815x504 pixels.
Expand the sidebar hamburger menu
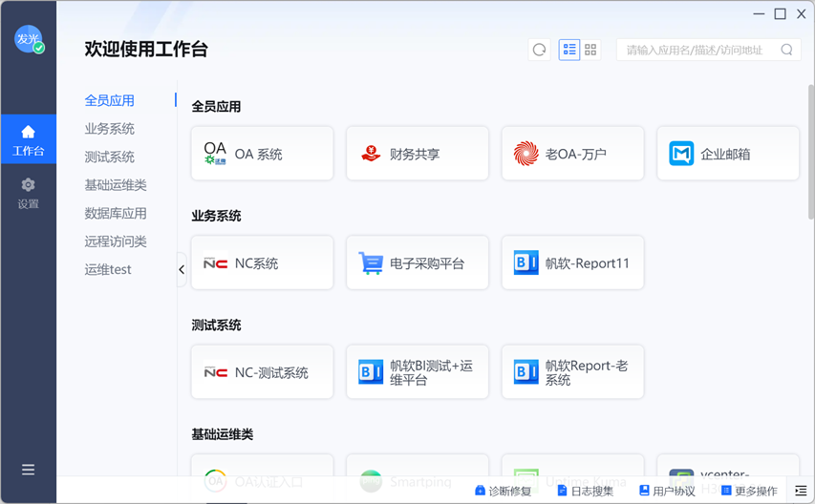(28, 470)
